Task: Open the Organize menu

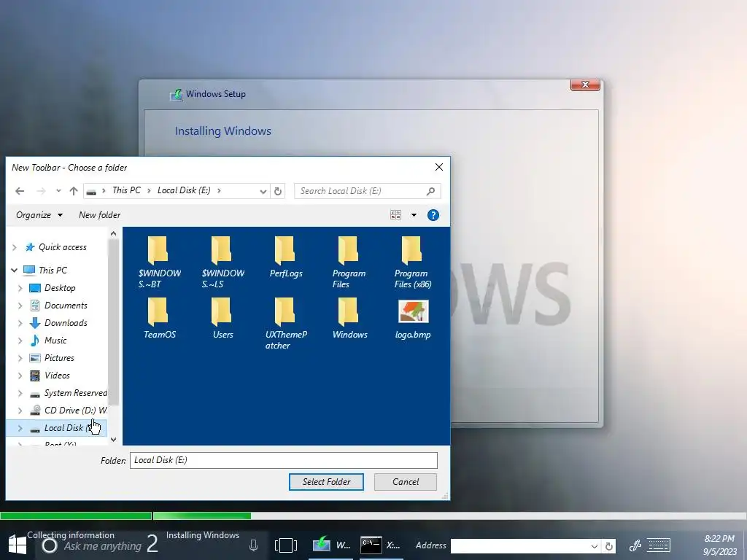Action: [x=39, y=215]
